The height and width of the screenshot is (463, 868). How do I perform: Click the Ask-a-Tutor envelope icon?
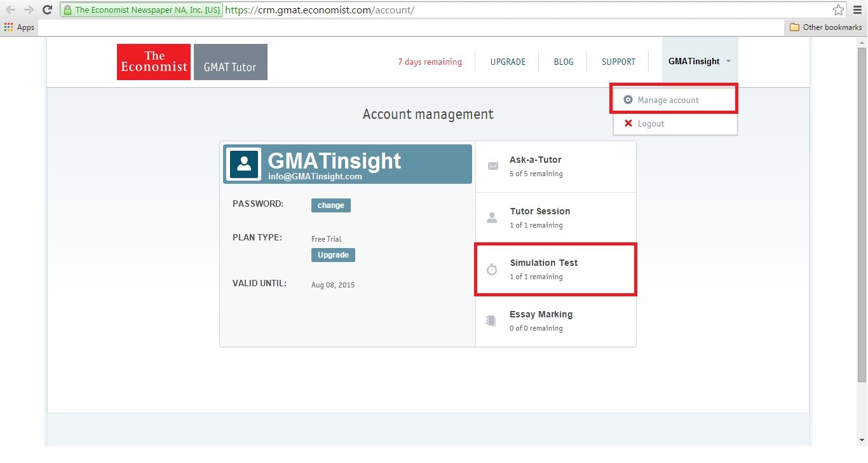[492, 167]
